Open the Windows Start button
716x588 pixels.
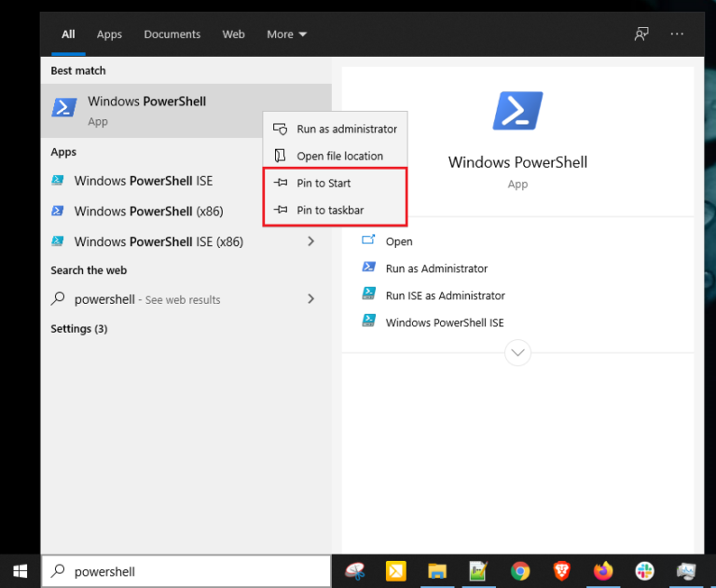click(21, 571)
